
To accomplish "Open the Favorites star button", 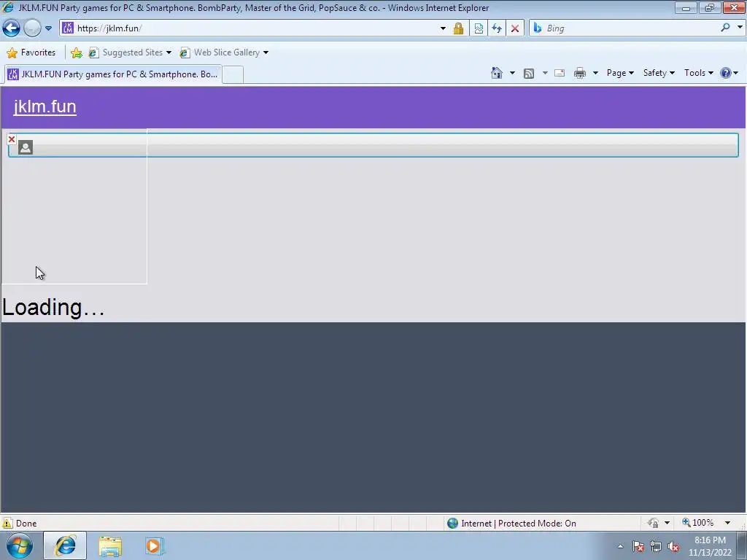I will 31,52.
